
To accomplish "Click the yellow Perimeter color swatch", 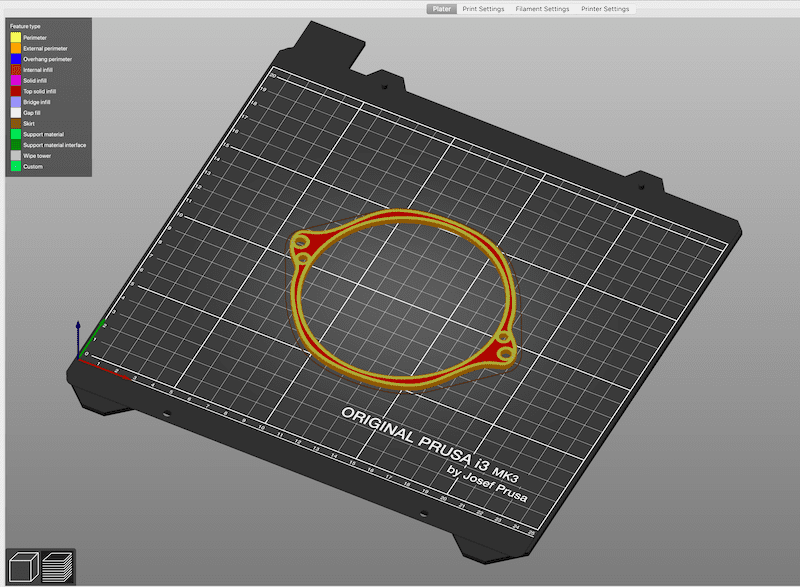I will click(16, 37).
